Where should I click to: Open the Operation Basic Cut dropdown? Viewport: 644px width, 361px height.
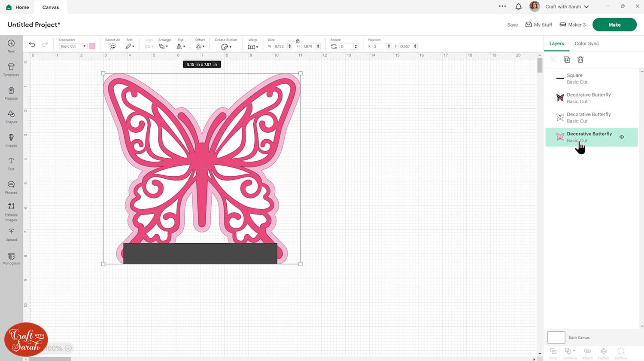point(73,46)
